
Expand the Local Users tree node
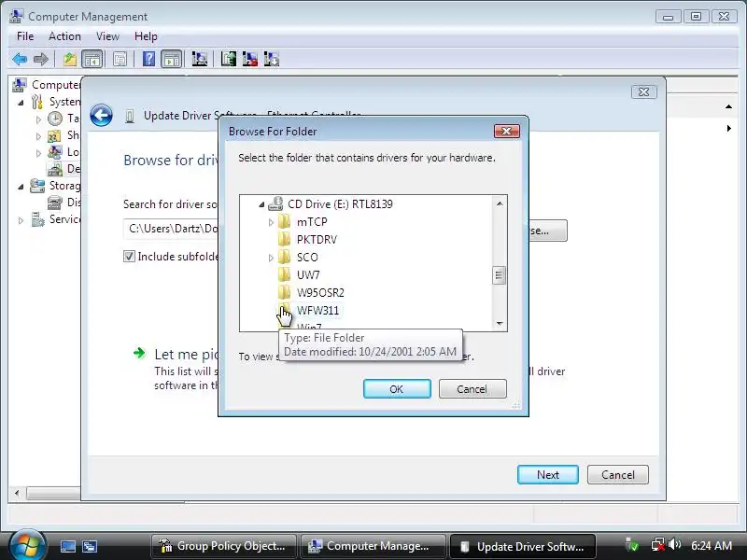[38, 153]
